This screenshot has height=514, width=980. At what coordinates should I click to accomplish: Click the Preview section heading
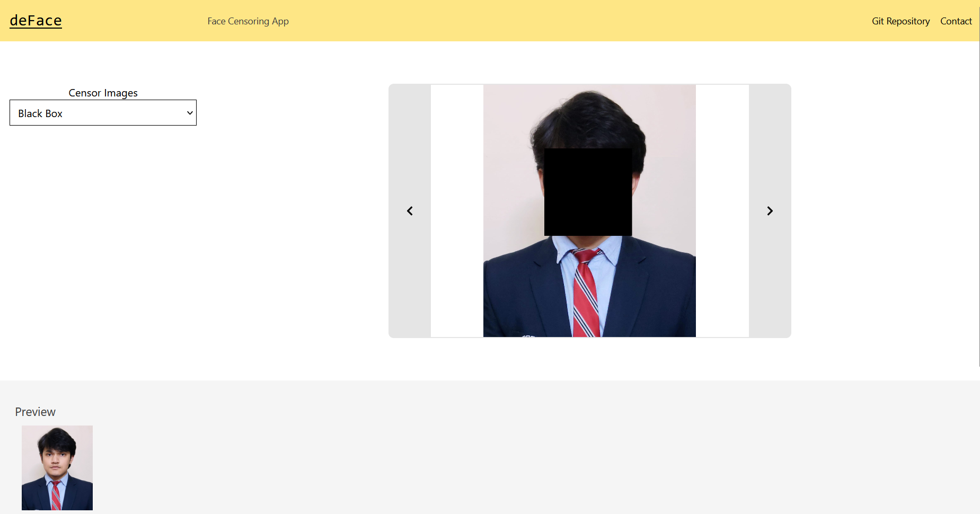coord(35,412)
